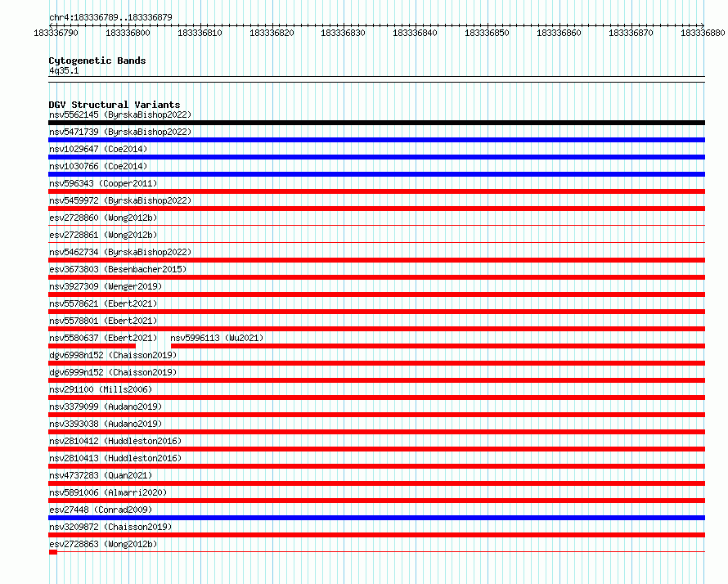Open the nsv3393038 (Audano2019) label
Viewport: 728px width, 584px height.
(106, 424)
